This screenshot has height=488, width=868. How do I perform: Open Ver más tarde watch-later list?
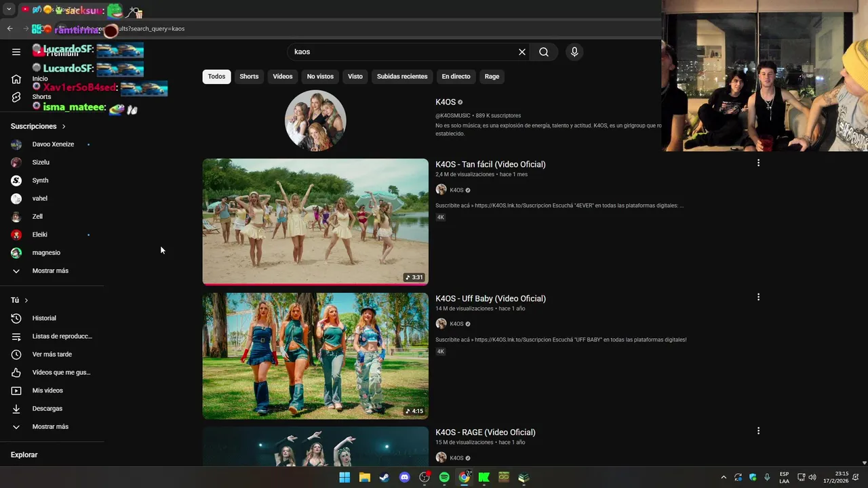52,354
